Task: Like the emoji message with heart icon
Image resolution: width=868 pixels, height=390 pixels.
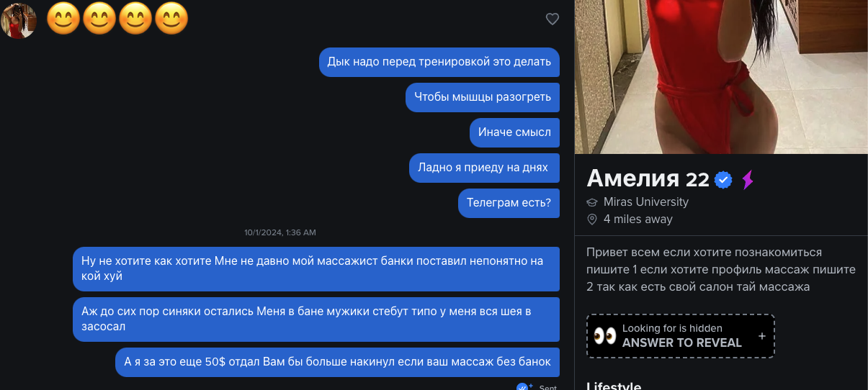Action: click(552, 19)
